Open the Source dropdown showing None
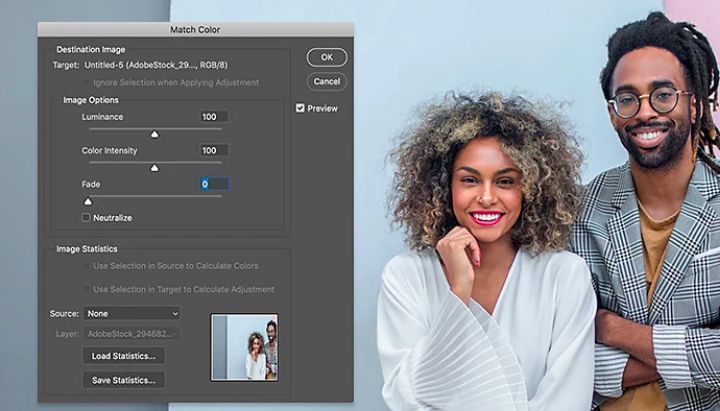 click(132, 314)
